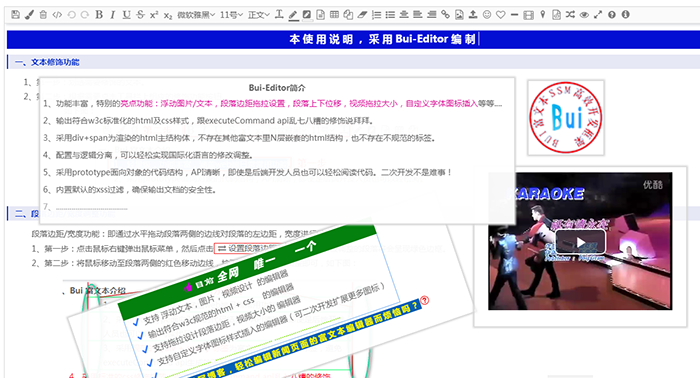Viewport: 700px width, 378px height.
Task: Click the 优酷 logo on video
Action: [x=653, y=184]
